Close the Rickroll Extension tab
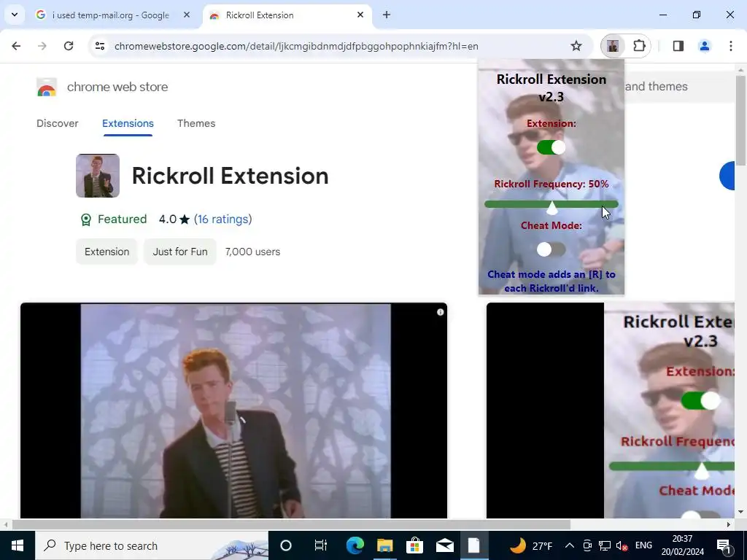Screen dimensions: 747x560 pyautogui.click(x=360, y=15)
